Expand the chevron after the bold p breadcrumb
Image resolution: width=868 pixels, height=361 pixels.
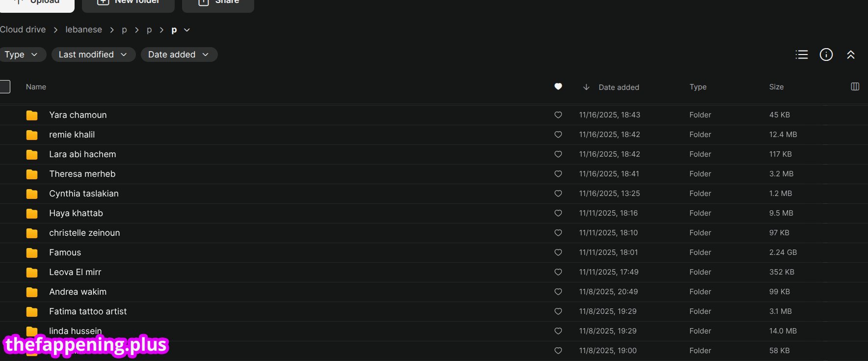click(x=187, y=30)
